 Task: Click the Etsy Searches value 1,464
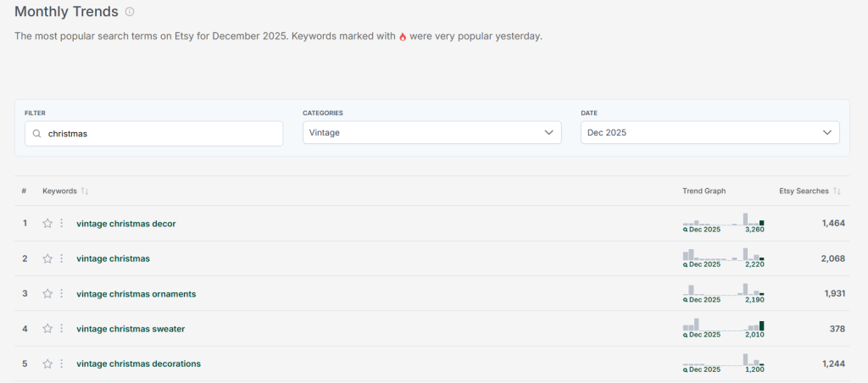(834, 223)
